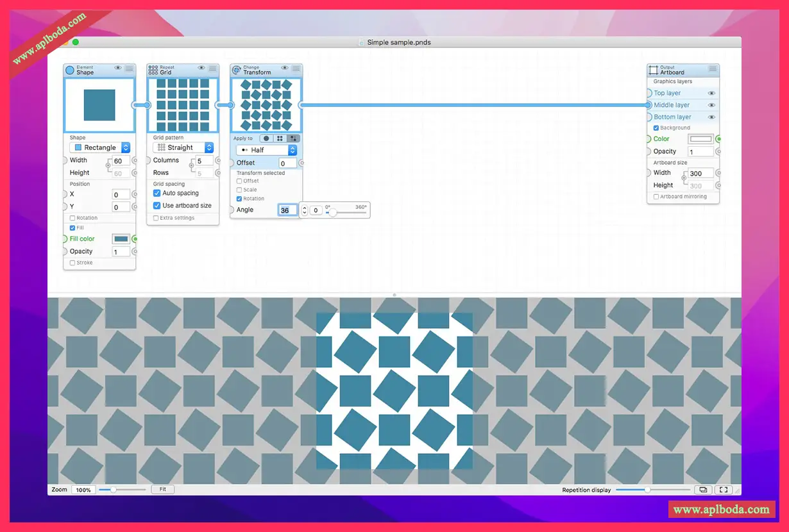Open the Shape node's menu handle
Image resolution: width=789 pixels, height=532 pixels.
pos(129,68)
